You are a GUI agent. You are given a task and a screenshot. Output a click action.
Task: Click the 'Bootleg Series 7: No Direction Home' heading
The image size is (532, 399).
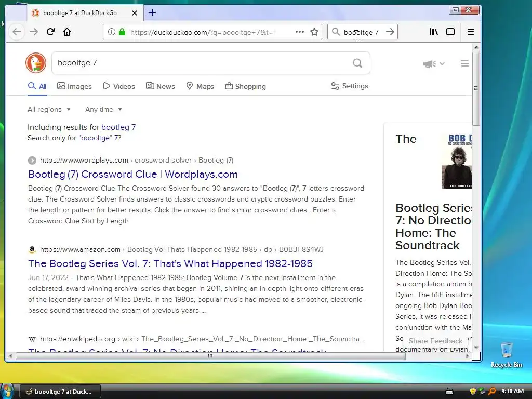tap(433, 227)
